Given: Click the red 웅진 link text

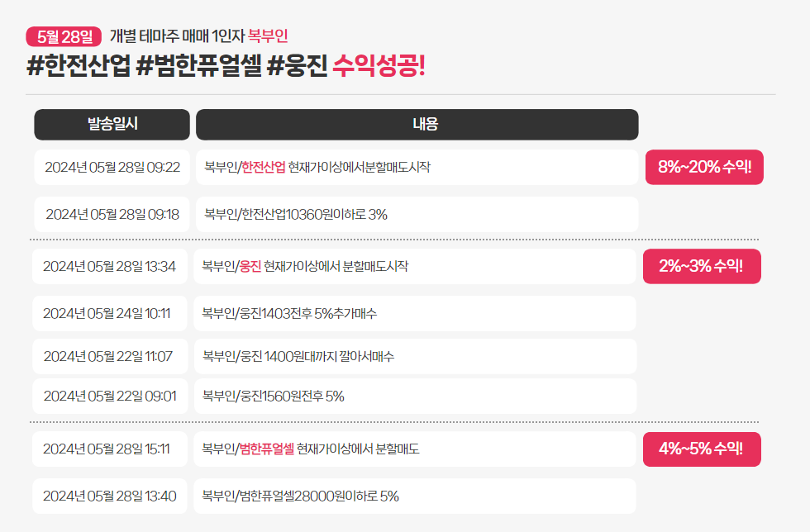Looking at the screenshot, I should click(250, 266).
